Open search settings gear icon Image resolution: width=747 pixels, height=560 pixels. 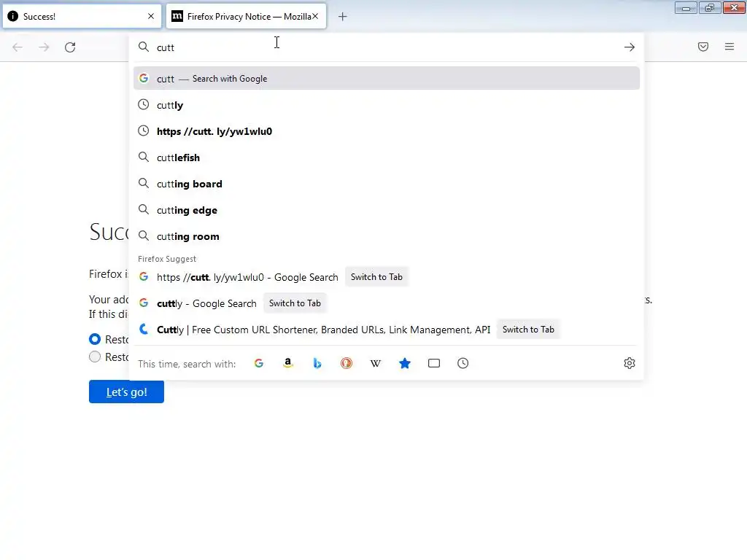pos(630,363)
